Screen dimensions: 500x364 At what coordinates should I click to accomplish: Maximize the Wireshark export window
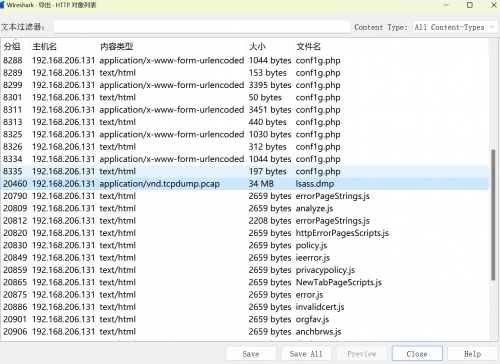pos(470,5)
